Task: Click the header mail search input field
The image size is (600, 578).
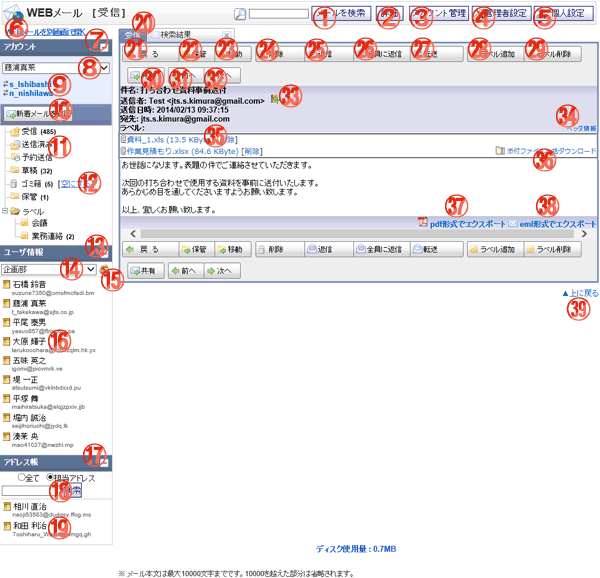Action: pos(279,14)
